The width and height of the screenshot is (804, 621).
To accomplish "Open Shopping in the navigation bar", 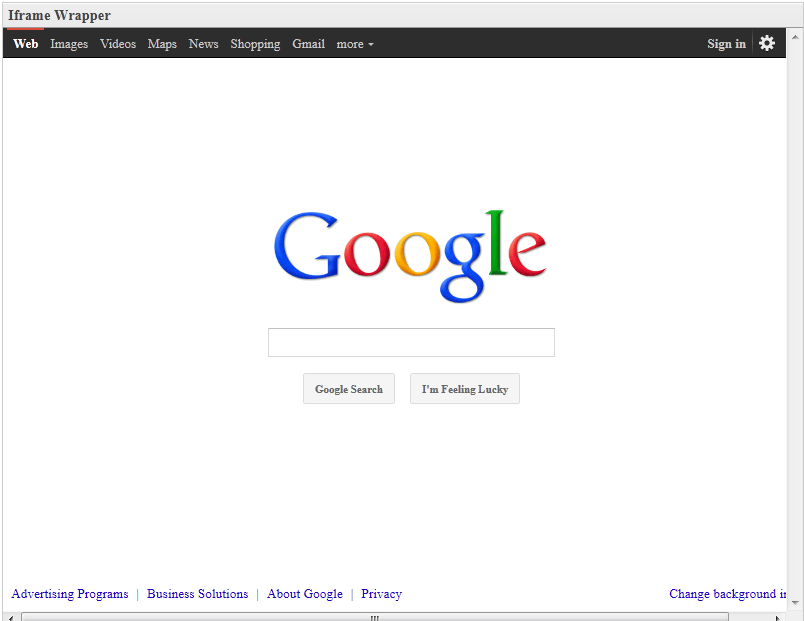I will coord(255,44).
